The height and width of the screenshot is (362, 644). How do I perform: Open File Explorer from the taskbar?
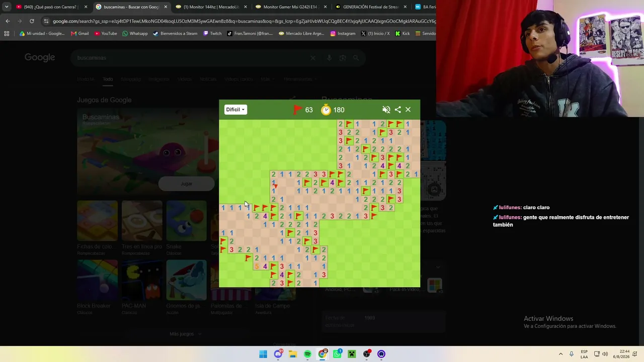click(x=293, y=354)
